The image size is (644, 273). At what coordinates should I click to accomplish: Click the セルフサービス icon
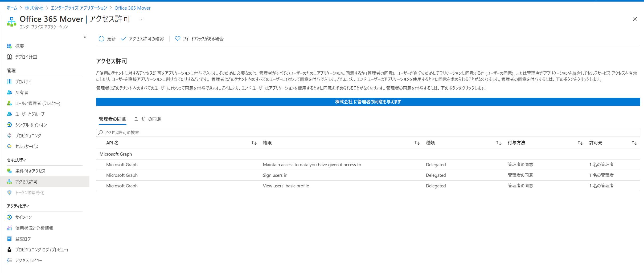[9, 146]
